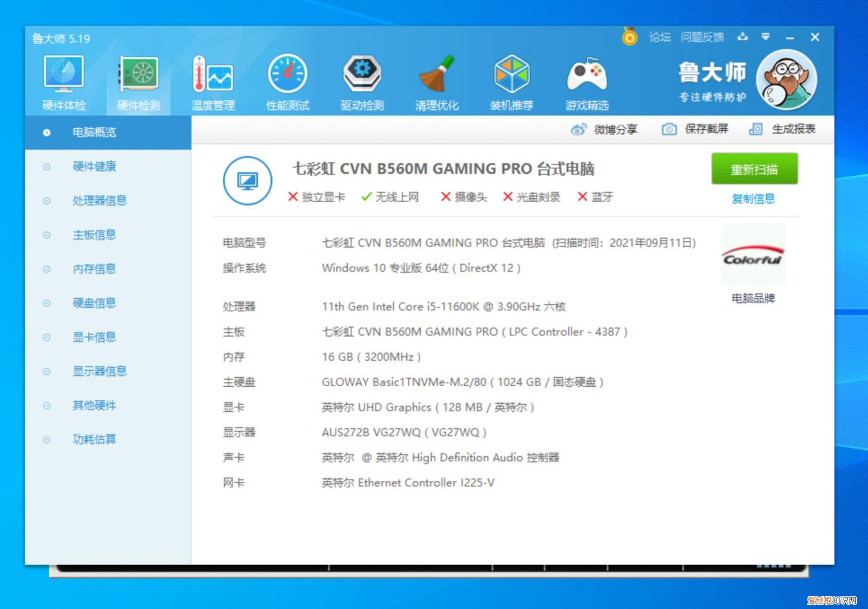Select the 装机推荐 cube icon
The height and width of the screenshot is (609, 868).
pos(511,74)
